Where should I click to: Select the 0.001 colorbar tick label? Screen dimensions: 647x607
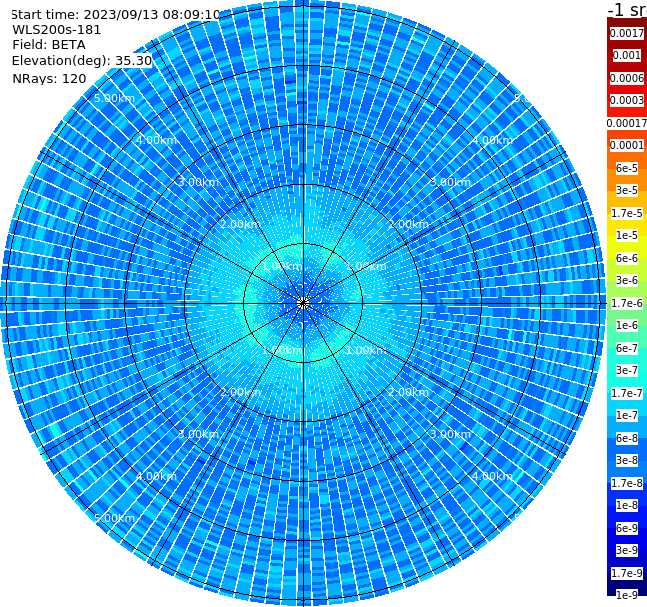coord(627,55)
